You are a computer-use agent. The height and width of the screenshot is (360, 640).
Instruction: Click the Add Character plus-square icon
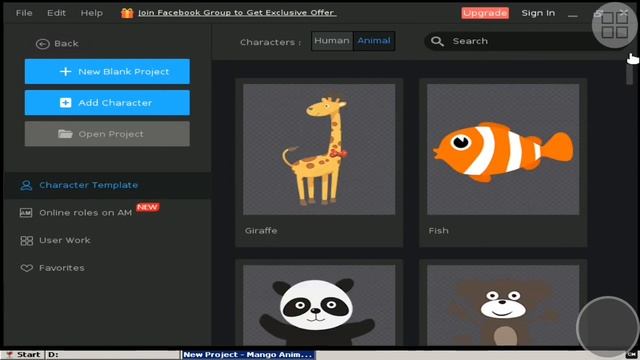[65, 102]
